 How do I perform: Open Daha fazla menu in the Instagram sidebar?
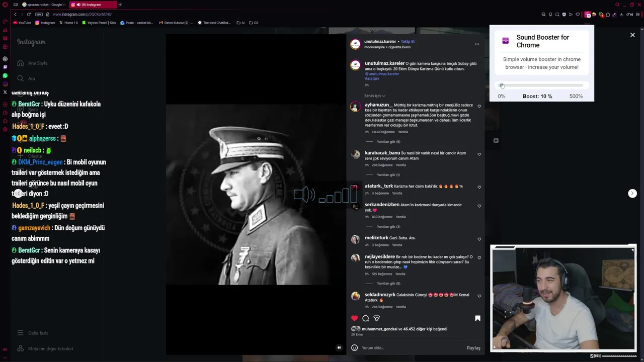33,333
